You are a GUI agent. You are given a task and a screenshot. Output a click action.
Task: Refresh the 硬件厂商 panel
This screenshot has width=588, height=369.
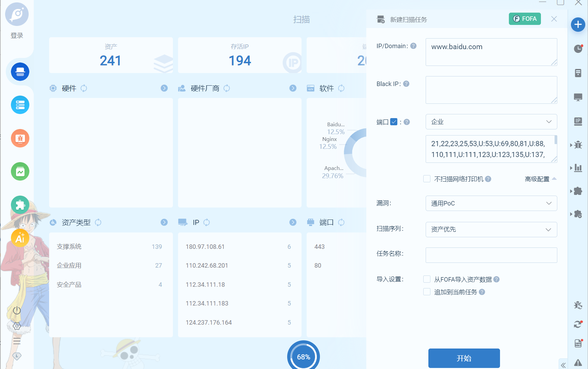227,88
